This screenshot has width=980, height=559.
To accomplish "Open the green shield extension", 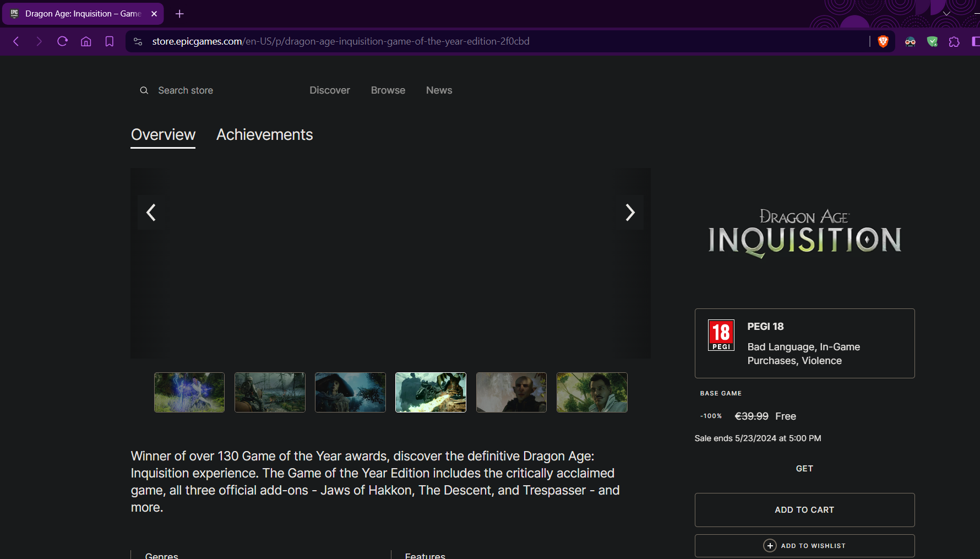I will tap(932, 41).
